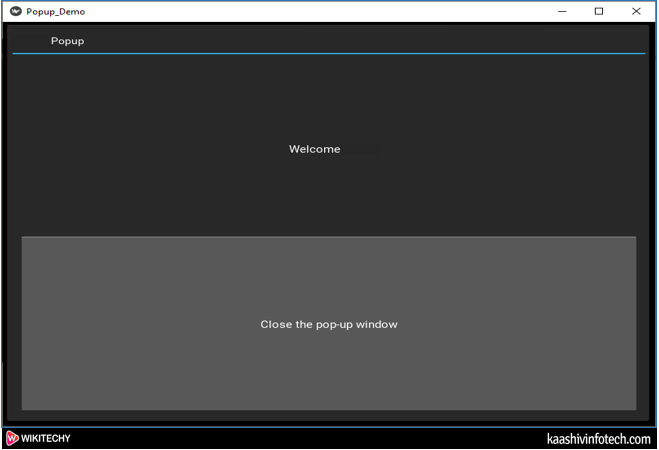Open the kaashivinfotech.com link
The image size is (659, 450).
tap(598, 439)
